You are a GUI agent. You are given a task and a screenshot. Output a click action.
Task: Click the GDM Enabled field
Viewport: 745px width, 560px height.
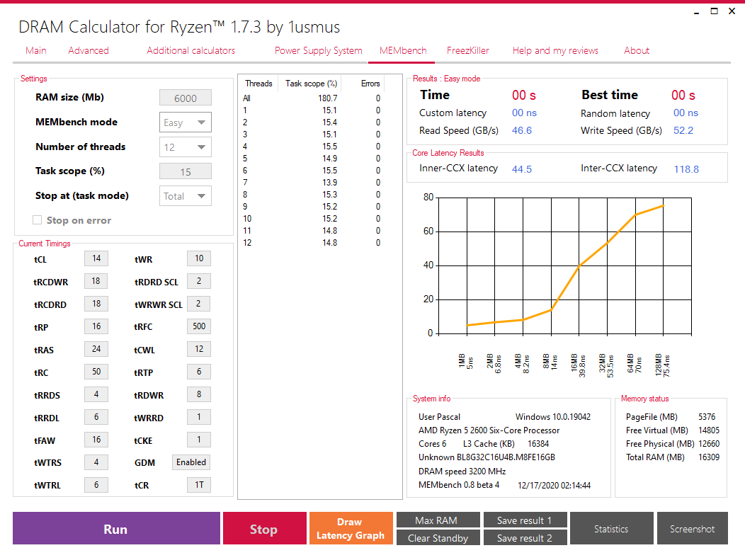click(x=191, y=462)
